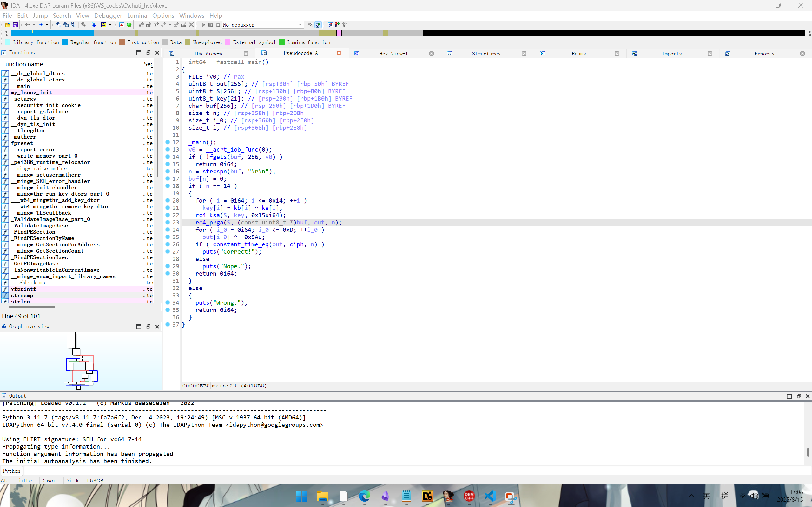Click the Start process play button

203,25
